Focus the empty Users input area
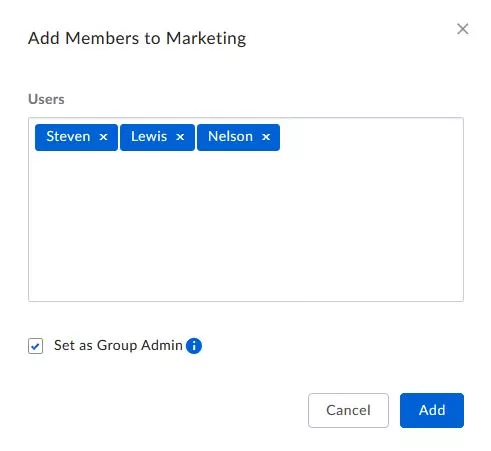 [x=246, y=227]
